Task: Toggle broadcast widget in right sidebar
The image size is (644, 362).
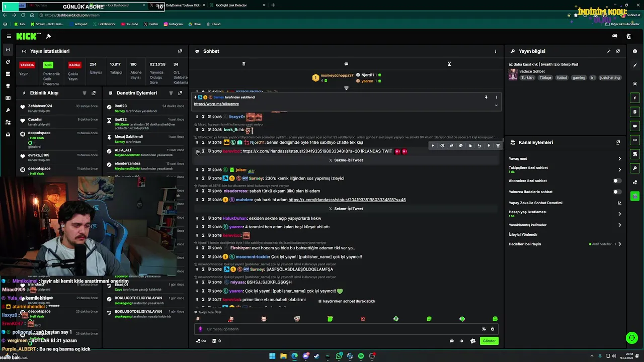Action: tap(635, 140)
